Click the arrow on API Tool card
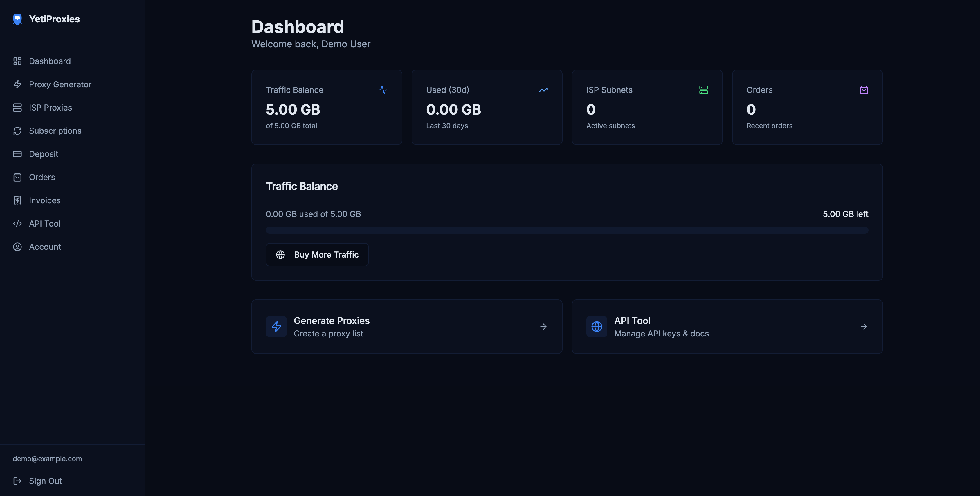Viewport: 980px width, 496px height. (x=864, y=327)
